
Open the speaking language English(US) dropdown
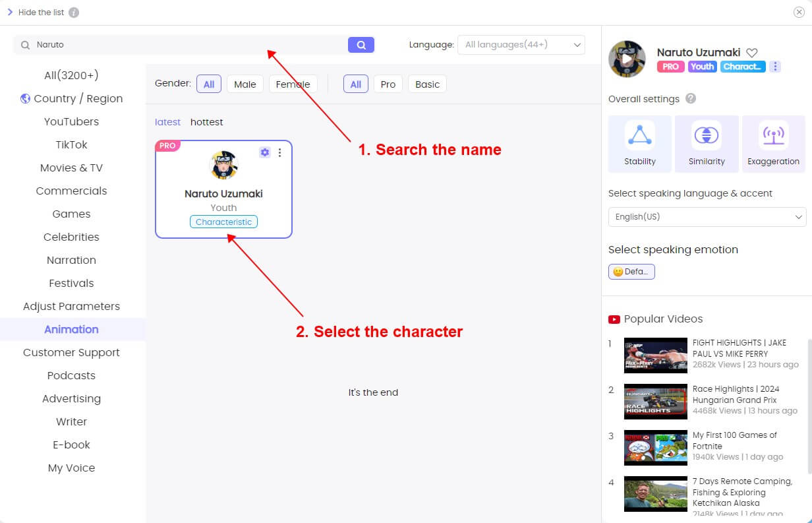[x=707, y=216]
